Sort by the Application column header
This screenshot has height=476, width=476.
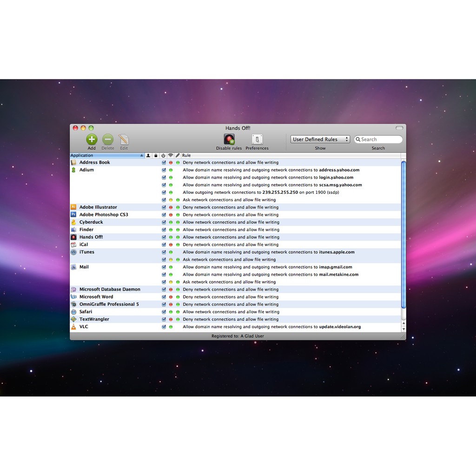click(107, 155)
